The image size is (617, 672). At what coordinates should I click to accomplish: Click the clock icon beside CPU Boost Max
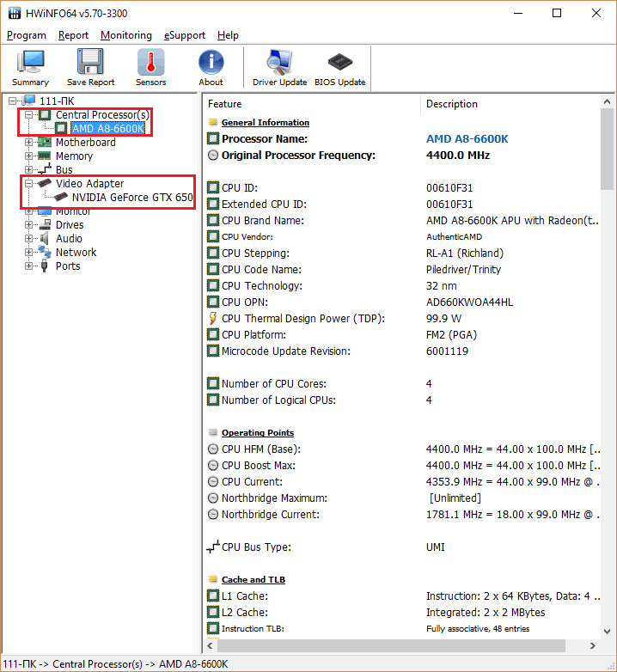tap(213, 466)
